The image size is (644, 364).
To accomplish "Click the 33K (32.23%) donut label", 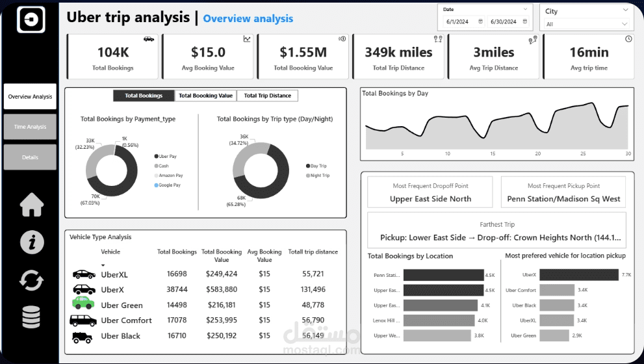I will (85, 144).
